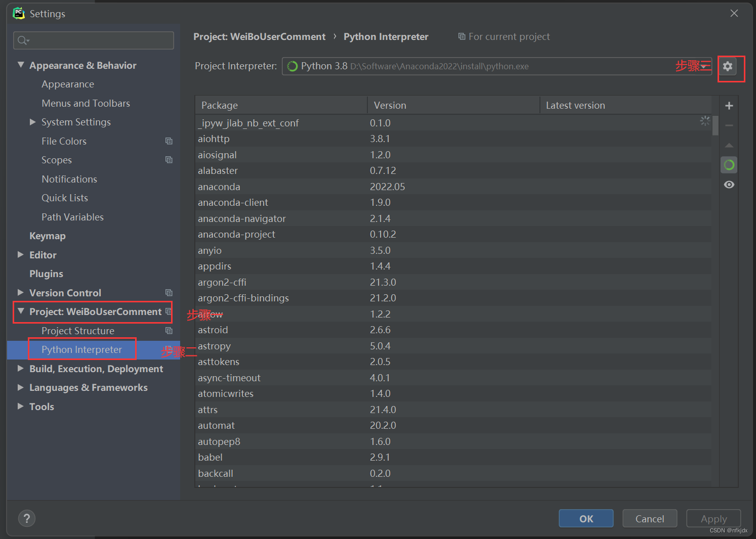This screenshot has height=539, width=756.
Task: Open Quick Lists settings
Action: coord(65,198)
